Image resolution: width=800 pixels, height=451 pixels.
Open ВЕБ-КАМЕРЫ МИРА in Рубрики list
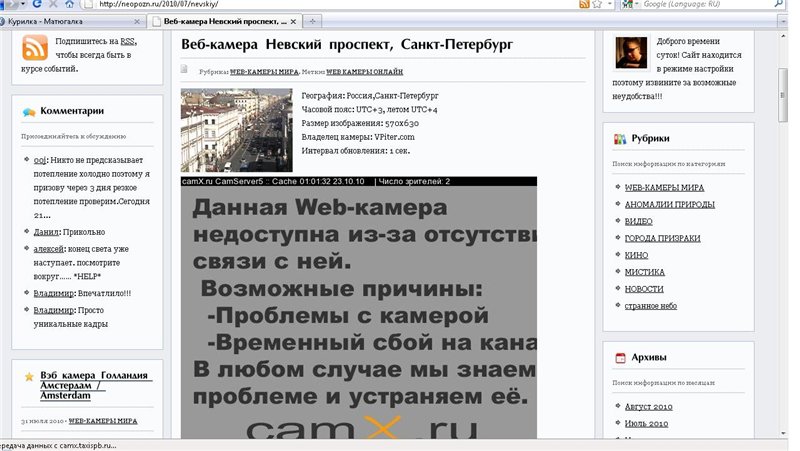[664, 188]
